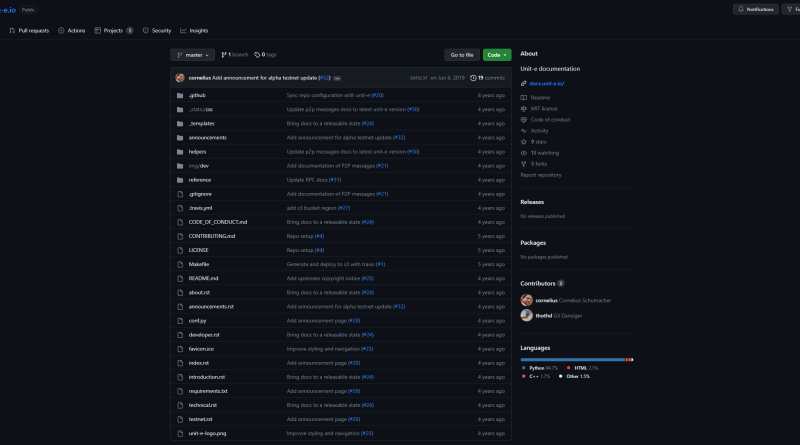The image size is (800, 445).
Task: Click the Notifications bell icon
Action: (741, 9)
